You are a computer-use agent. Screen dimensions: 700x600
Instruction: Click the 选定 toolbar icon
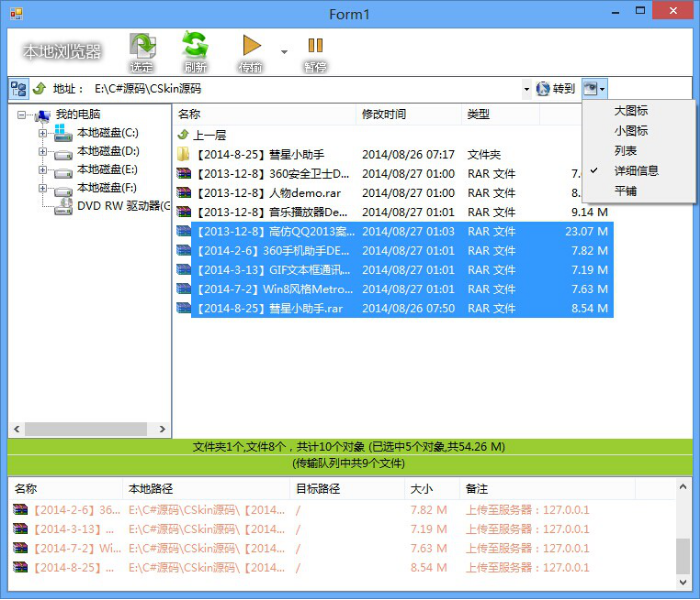[x=142, y=46]
